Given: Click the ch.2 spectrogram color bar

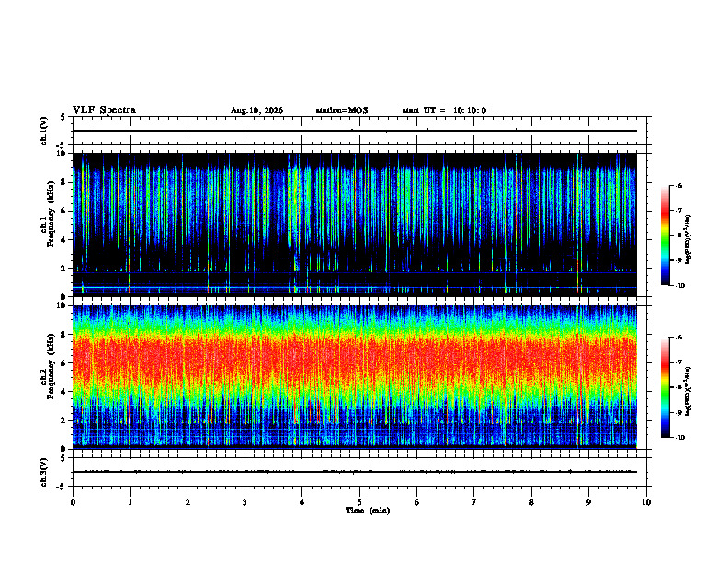Looking at the screenshot, I should tap(665, 387).
